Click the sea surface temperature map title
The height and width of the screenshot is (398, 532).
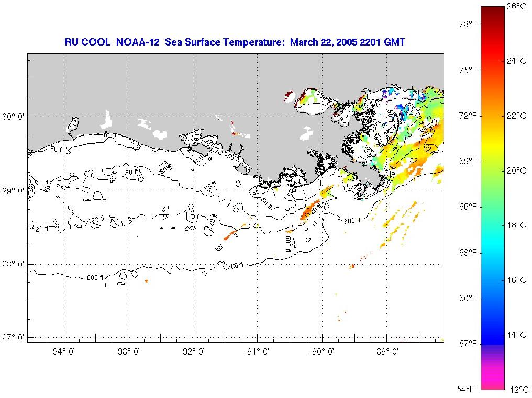point(235,42)
